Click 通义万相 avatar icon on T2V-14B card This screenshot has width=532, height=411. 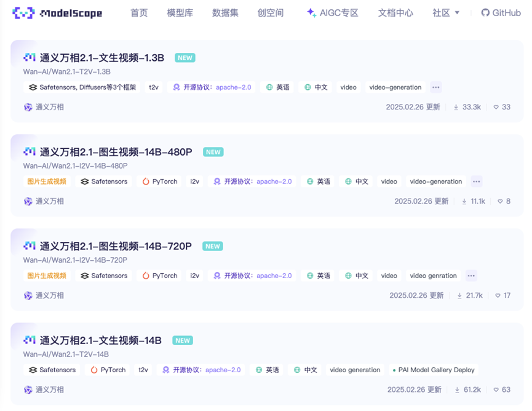pos(28,389)
